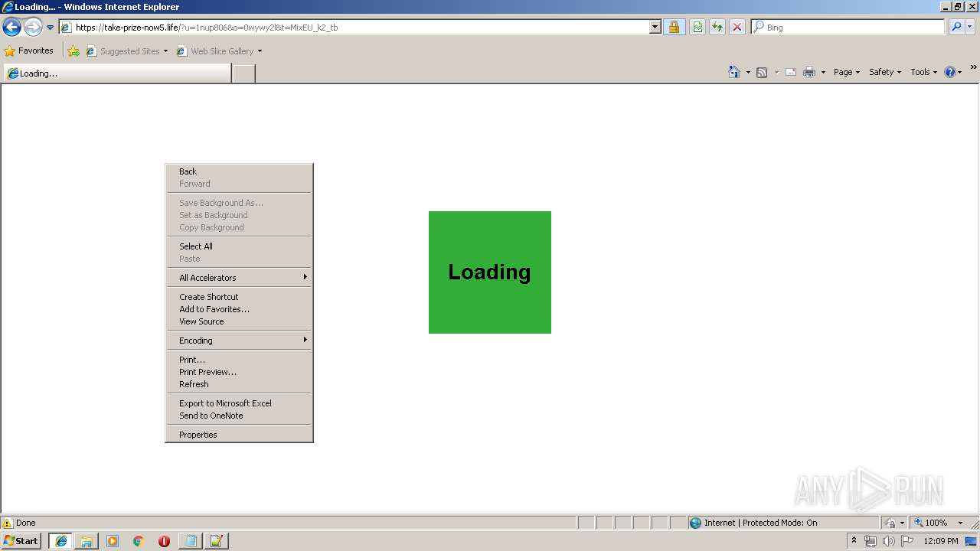980x551 pixels.
Task: Open the Windows Start button
Action: (x=21, y=541)
